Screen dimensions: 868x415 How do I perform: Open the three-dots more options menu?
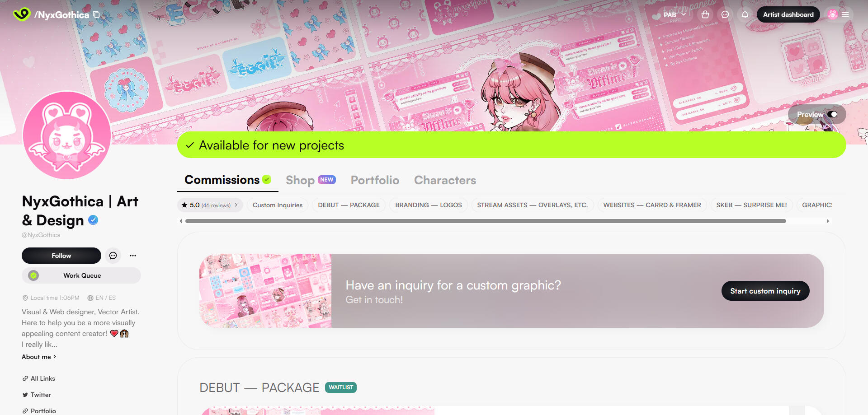click(133, 256)
